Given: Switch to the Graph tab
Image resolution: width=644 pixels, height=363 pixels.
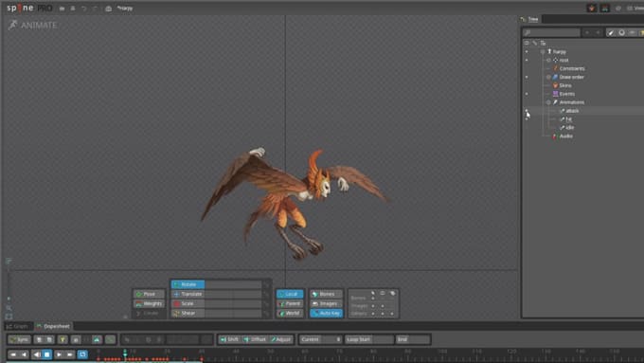Looking at the screenshot, I should click(x=18, y=326).
